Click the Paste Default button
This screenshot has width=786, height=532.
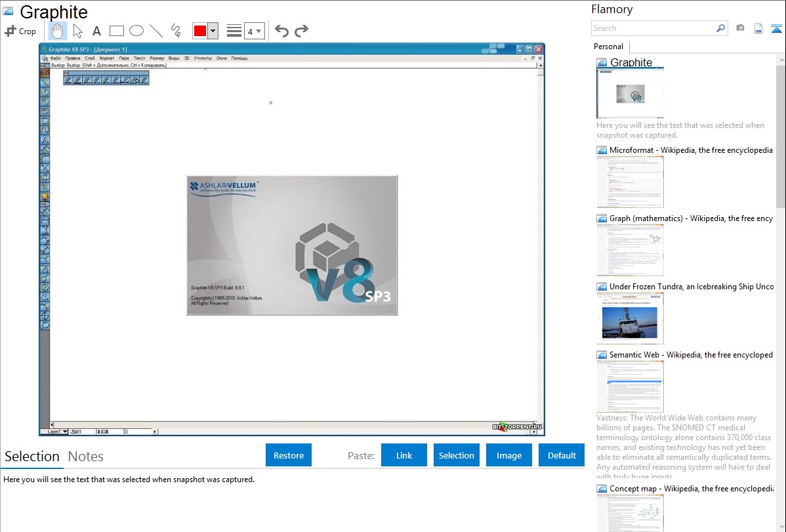[x=562, y=455]
